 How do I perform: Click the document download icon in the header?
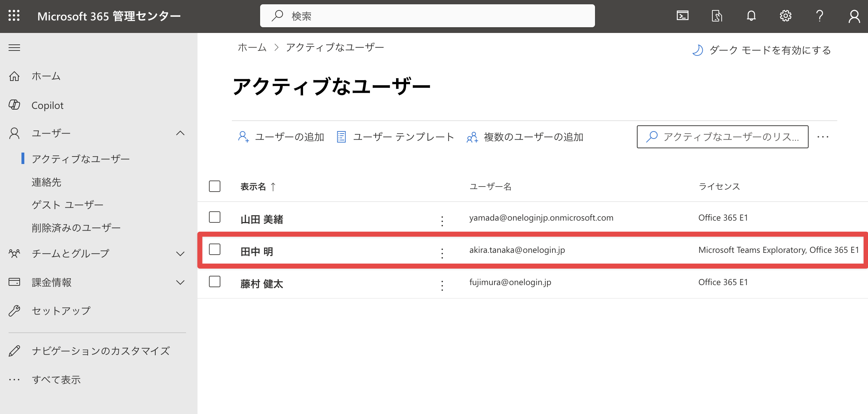point(717,16)
